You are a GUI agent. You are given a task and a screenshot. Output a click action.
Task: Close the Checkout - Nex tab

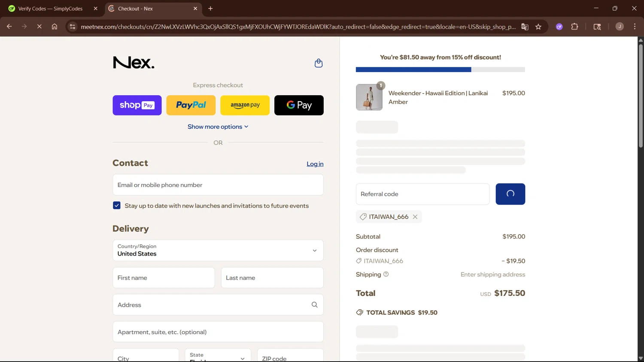pos(195,9)
